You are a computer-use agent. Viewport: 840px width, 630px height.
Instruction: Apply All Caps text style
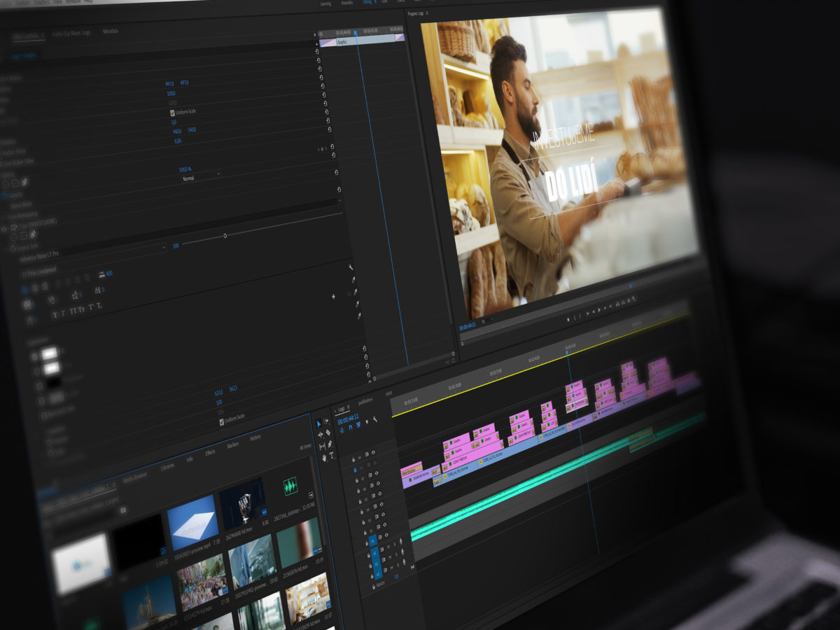click(x=72, y=311)
